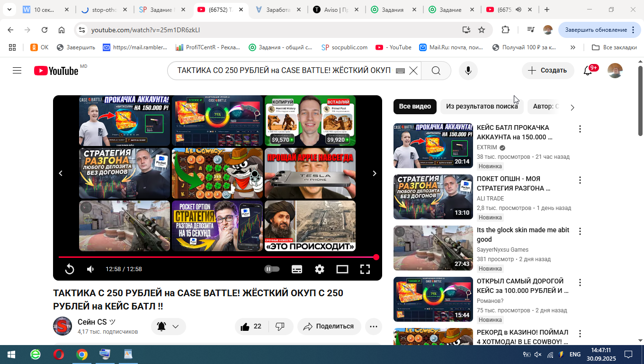Open the on-screen keyboard in search box
The image size is (644, 364).
point(400,71)
